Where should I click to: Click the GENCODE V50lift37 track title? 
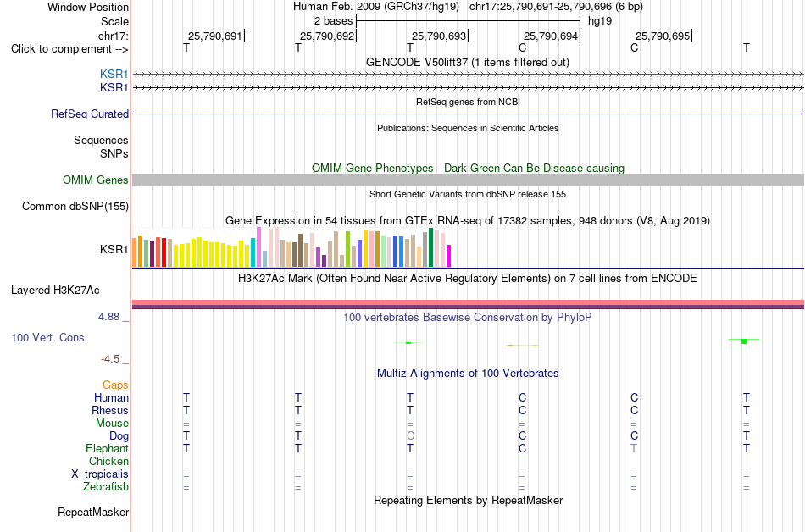point(468,63)
